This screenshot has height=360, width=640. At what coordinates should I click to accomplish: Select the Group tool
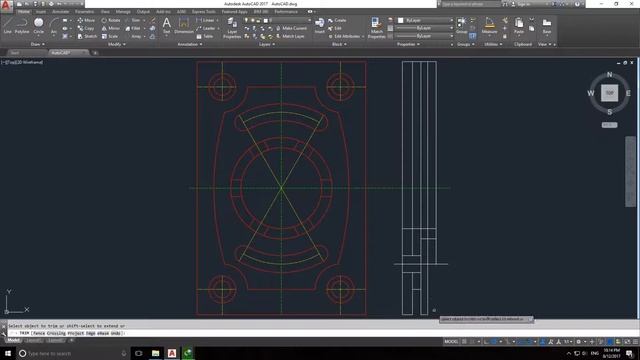coord(462,25)
